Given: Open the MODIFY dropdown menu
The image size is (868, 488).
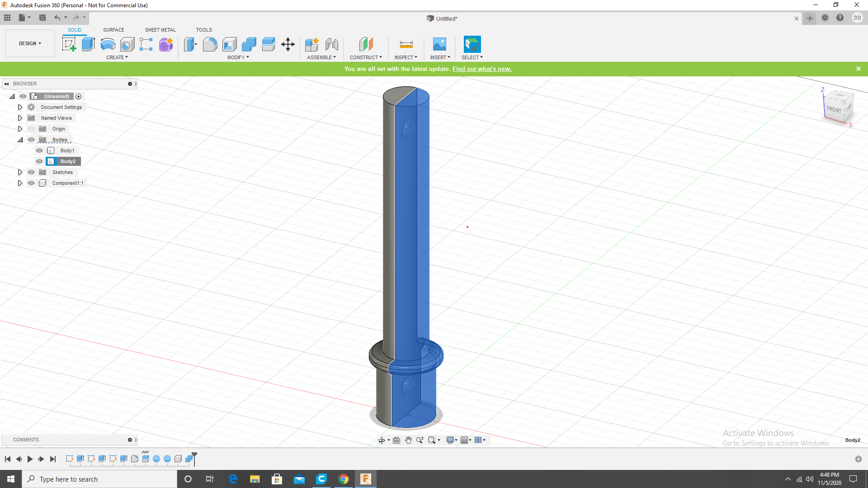Looking at the screenshot, I should [x=238, y=57].
